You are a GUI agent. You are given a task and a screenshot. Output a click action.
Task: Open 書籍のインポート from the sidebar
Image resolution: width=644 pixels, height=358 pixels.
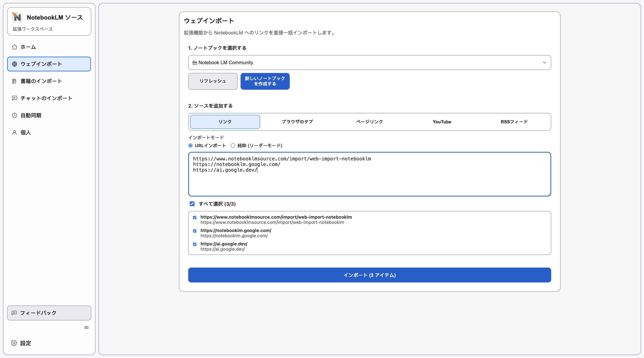tap(41, 81)
